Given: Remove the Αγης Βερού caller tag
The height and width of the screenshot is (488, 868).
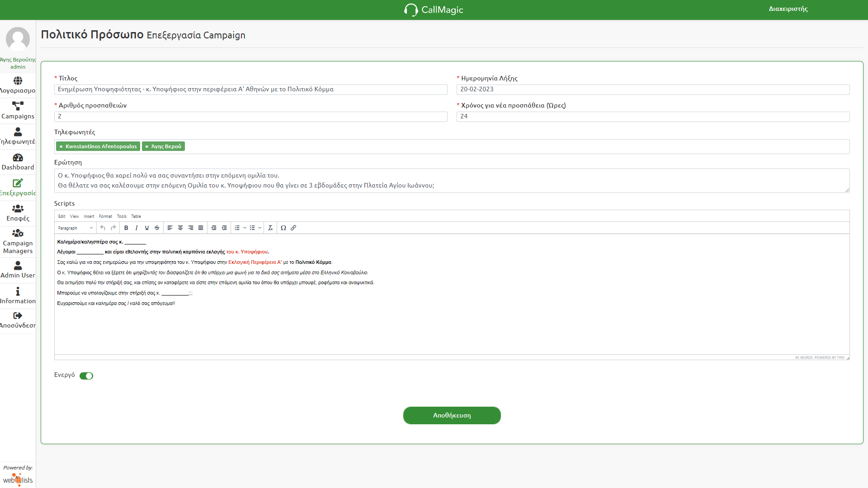Looking at the screenshot, I should [x=146, y=146].
